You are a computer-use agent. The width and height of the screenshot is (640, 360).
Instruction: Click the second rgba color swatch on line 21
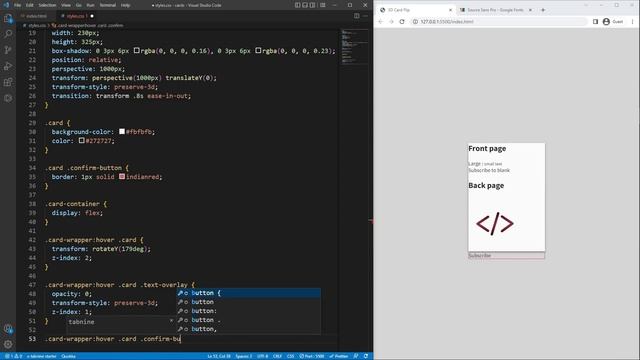[x=258, y=51]
